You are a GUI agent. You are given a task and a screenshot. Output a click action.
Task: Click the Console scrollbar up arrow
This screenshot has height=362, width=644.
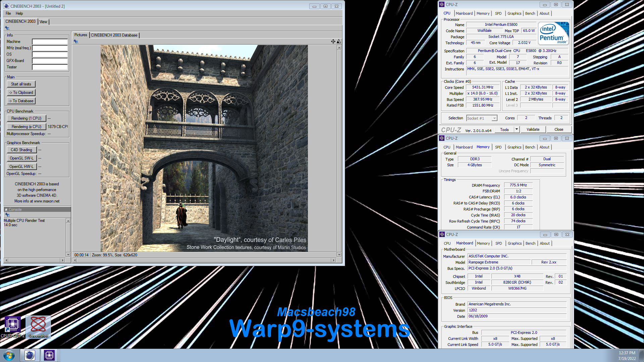click(68, 221)
